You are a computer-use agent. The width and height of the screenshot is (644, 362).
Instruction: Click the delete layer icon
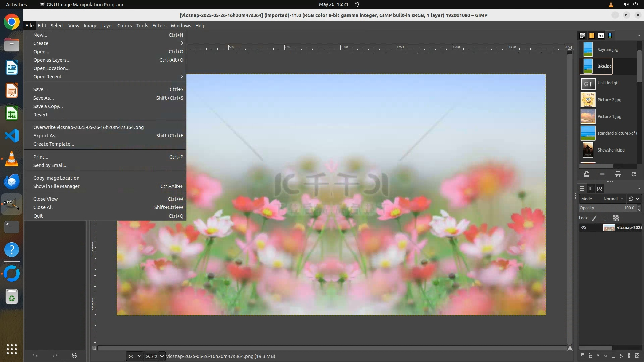[637, 356]
